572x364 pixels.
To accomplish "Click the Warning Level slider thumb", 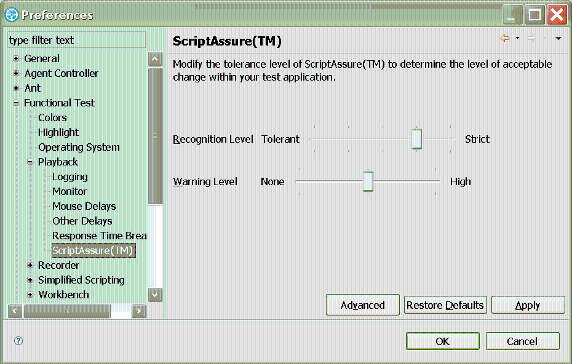I will [x=368, y=181].
